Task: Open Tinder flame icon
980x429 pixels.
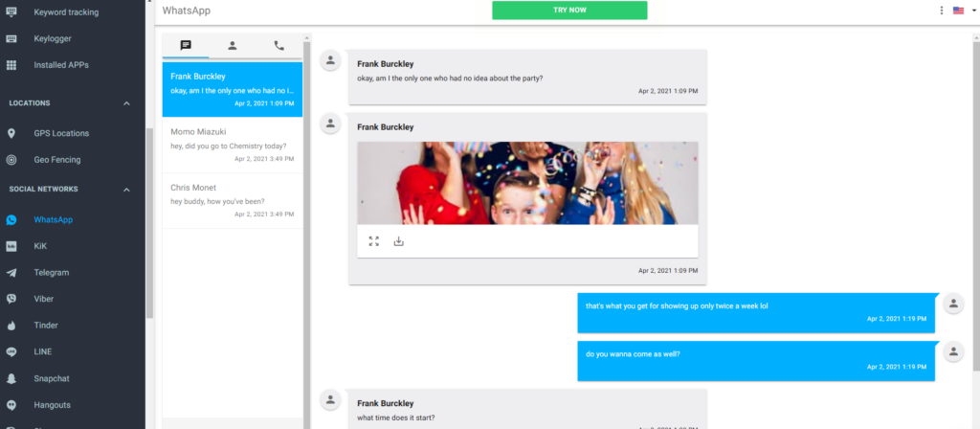Action: [11, 326]
